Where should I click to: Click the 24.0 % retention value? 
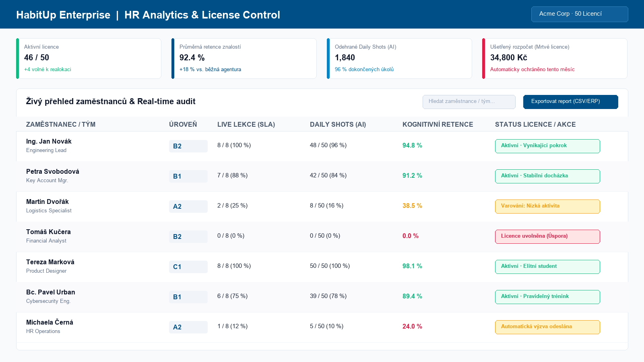412,327
